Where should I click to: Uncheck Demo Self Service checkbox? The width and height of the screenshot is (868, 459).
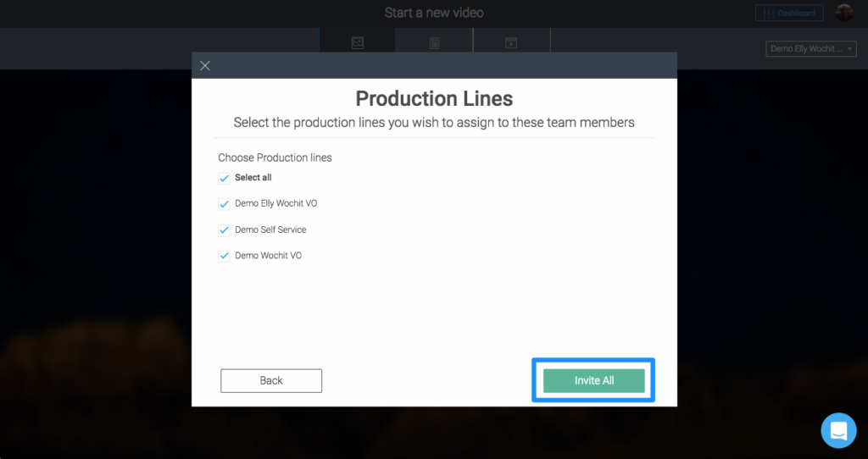[224, 230]
